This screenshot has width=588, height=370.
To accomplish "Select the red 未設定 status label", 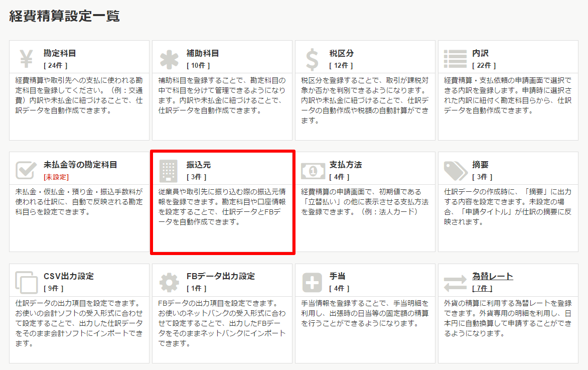I will [56, 177].
